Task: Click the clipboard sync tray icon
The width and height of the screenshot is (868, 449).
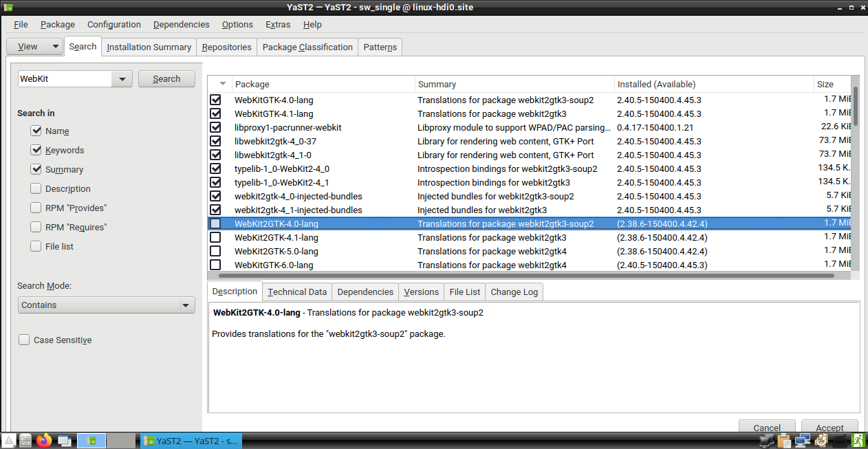Action: click(821, 440)
